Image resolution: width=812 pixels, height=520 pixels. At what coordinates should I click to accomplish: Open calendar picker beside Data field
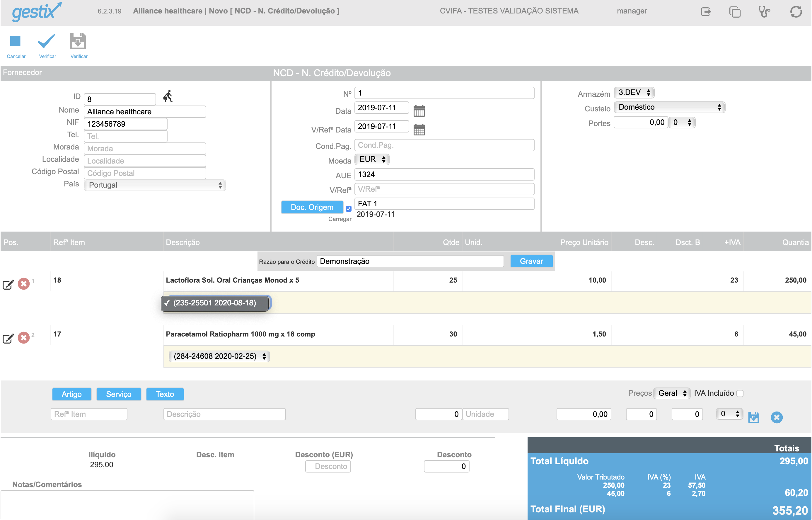(x=419, y=111)
